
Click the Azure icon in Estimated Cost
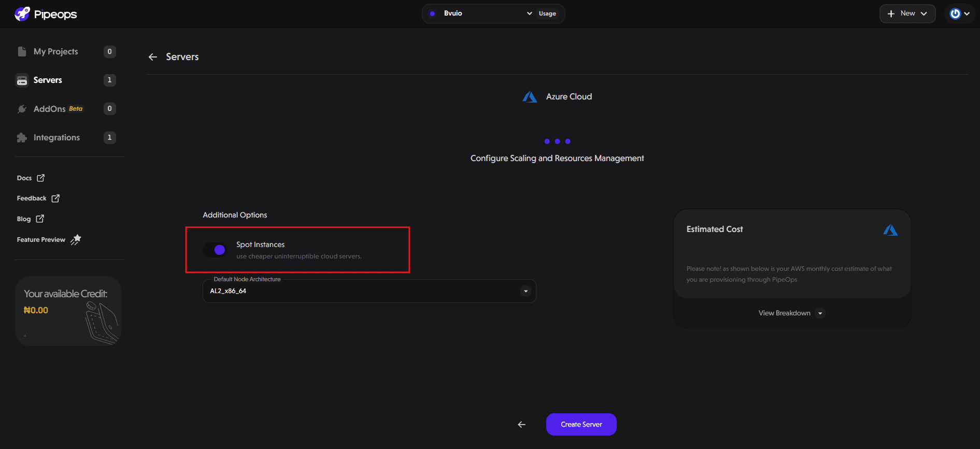[x=890, y=230]
